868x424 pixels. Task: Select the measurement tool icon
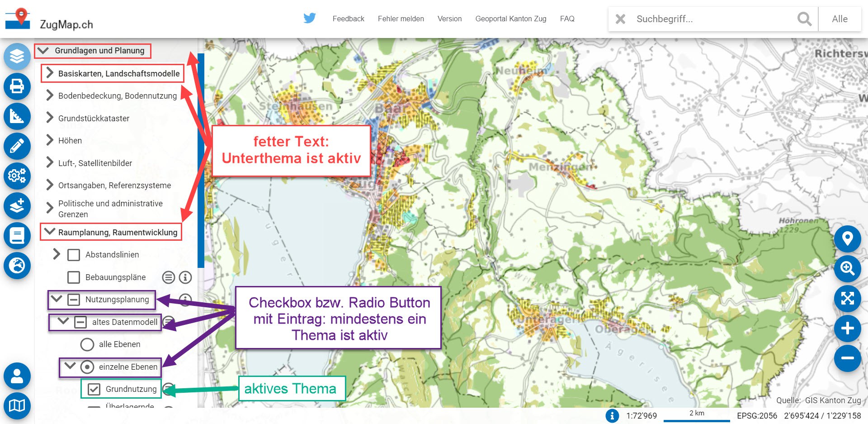coord(17,116)
